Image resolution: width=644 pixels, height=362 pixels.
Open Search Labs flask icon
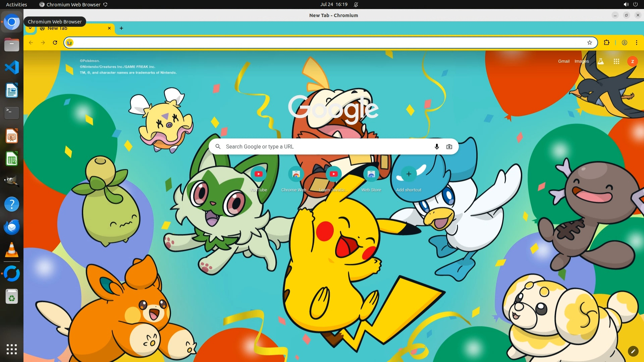click(601, 61)
